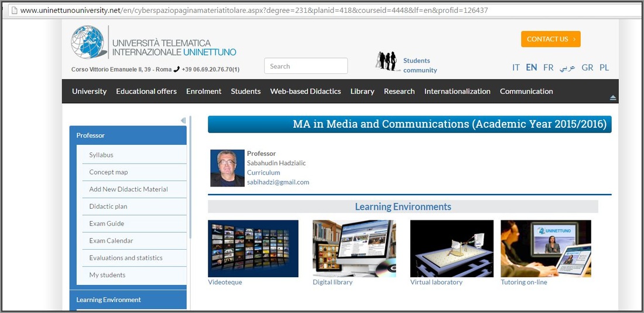Viewport: 644px width, 313px height.
Task: Open My students in sidebar
Action: click(134, 275)
